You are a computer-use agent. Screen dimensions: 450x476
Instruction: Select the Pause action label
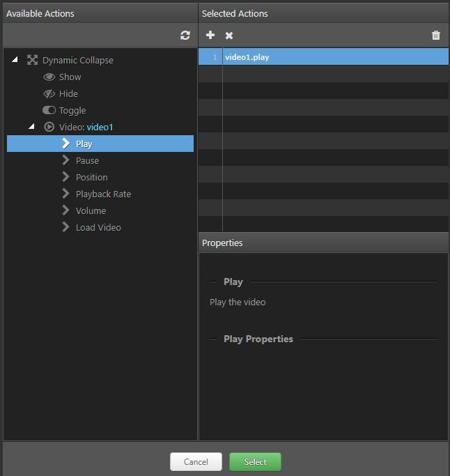pyautogui.click(x=87, y=160)
